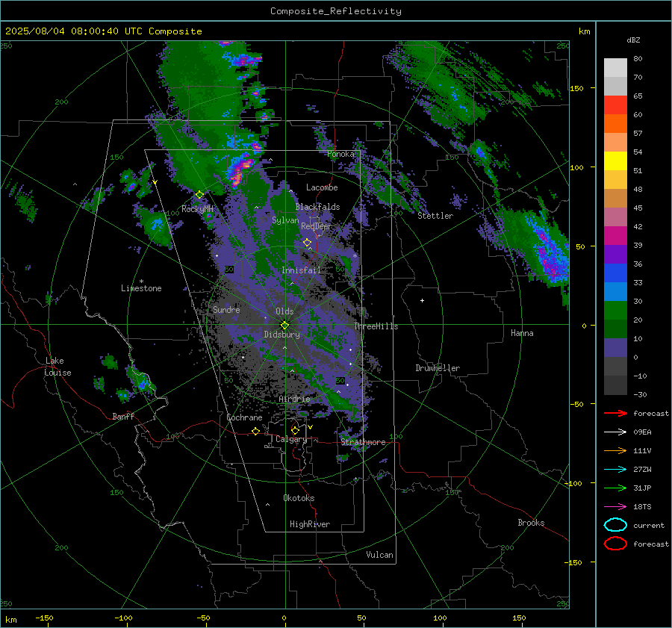Click the magenta 18TS arrow legend icon
This screenshot has height=628, width=672.
click(x=615, y=507)
